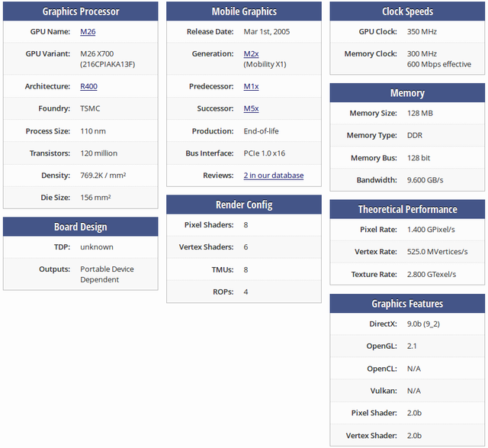Screen dimensions: 488x448
Task: Click the vertex rate '525.0 MVertices/s'
Action: click(437, 252)
